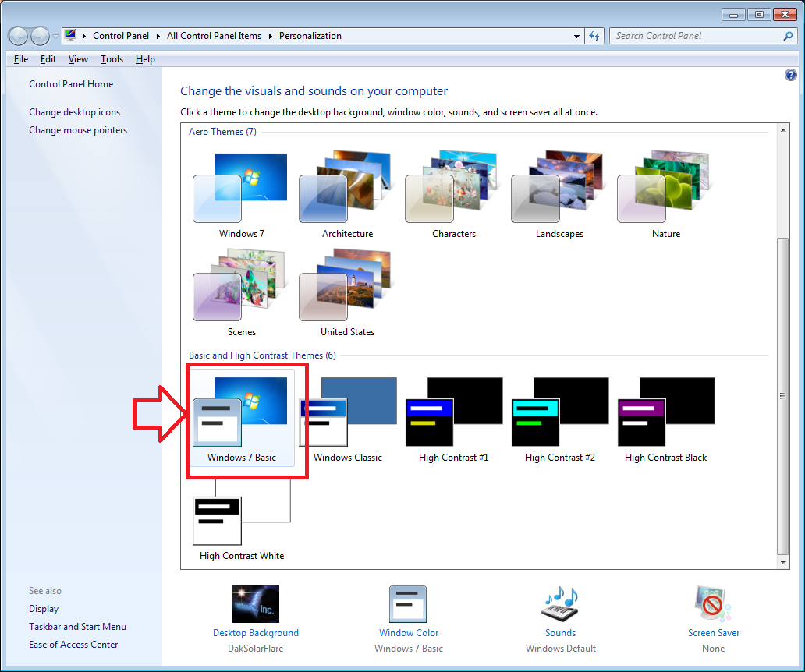This screenshot has height=672, width=805.
Task: Click the Back navigation arrow
Action: click(17, 36)
